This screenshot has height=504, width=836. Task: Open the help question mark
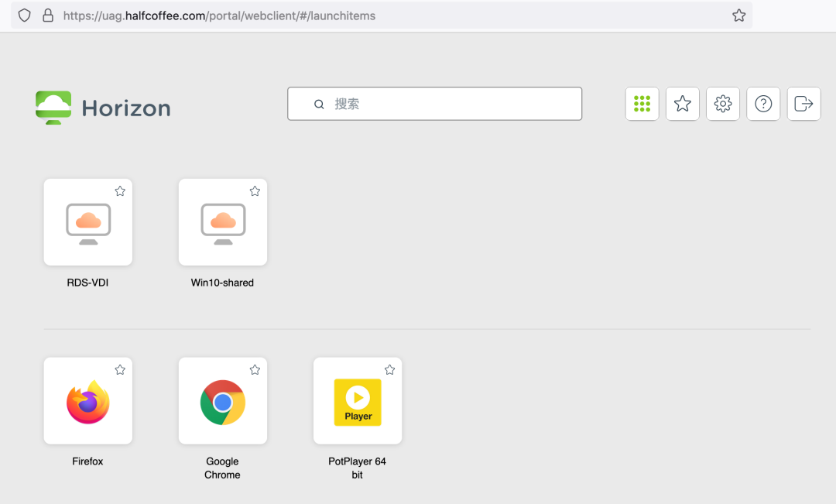763,104
